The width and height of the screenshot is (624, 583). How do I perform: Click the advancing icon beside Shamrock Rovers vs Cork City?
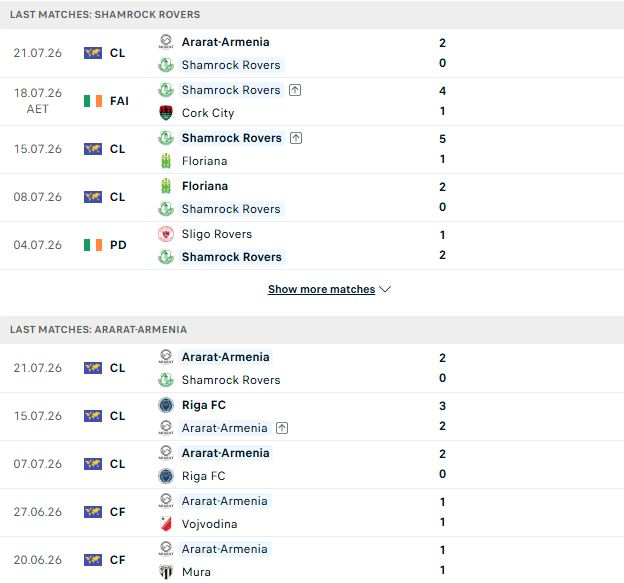tap(295, 90)
